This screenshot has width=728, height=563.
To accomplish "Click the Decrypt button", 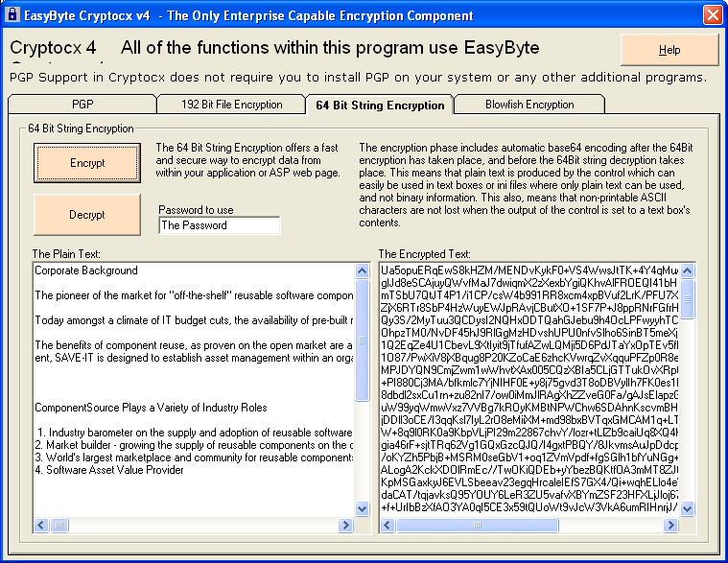I will point(87,215).
